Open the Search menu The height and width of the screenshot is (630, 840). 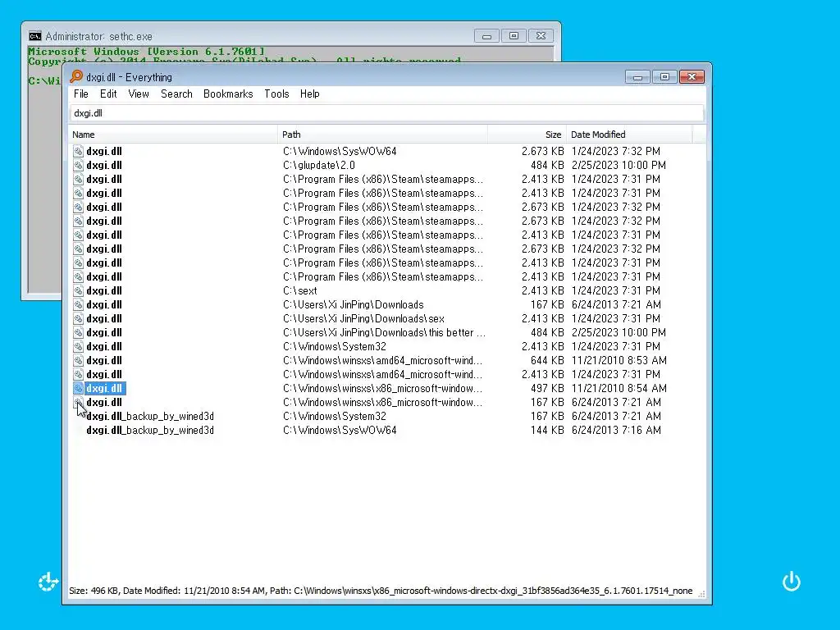pyautogui.click(x=176, y=94)
